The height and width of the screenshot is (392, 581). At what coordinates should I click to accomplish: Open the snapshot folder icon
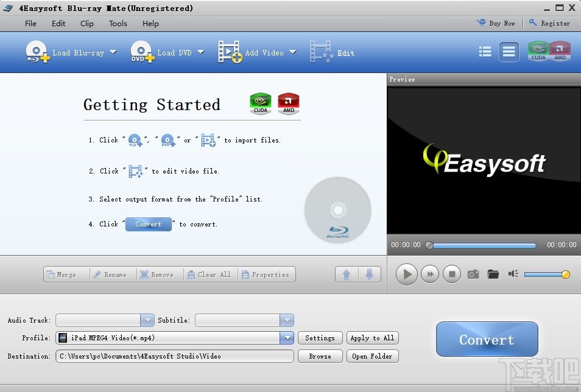pyautogui.click(x=493, y=274)
